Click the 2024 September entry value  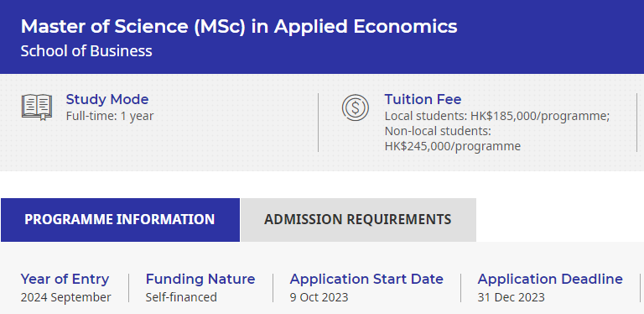(x=65, y=297)
